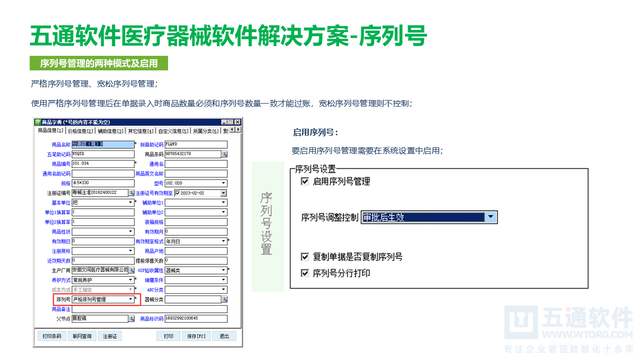Click the barcode lookup magnifier beside 商品条码
The width and height of the screenshot is (644, 362).
click(225, 154)
